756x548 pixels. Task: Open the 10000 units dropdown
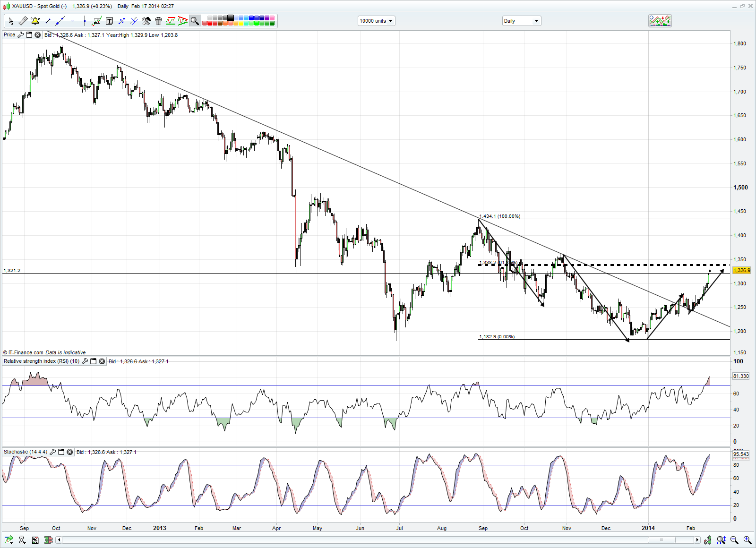tap(376, 21)
